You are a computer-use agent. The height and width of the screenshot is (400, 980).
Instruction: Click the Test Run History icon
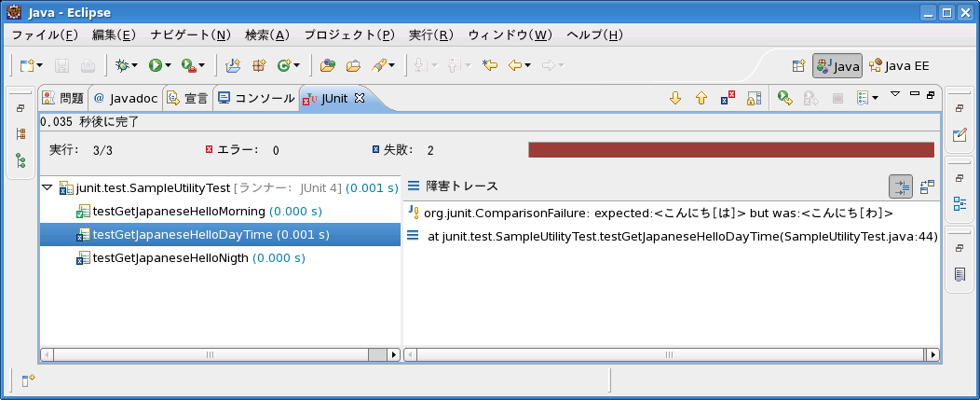point(864,98)
